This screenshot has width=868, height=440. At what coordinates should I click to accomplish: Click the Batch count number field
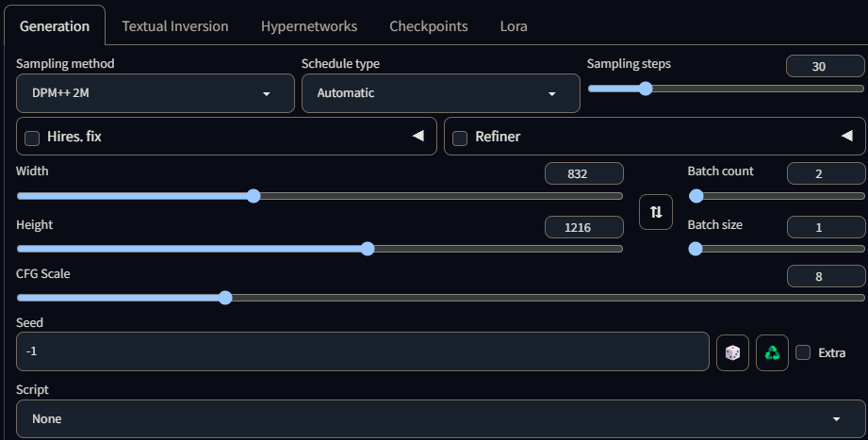[826, 173]
